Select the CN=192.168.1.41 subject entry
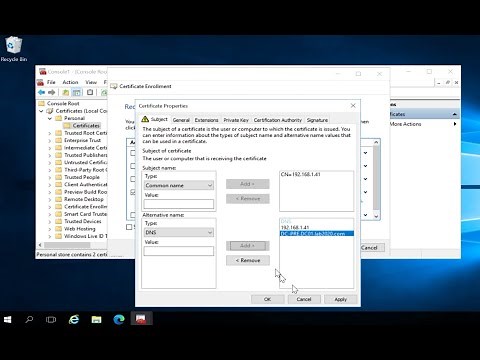The width and height of the screenshot is (480, 360). 301,174
